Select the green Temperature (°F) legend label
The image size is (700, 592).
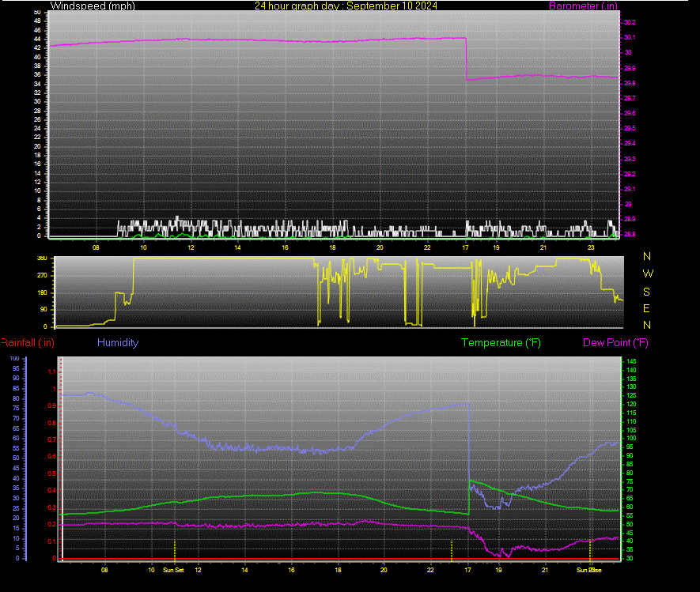click(501, 342)
